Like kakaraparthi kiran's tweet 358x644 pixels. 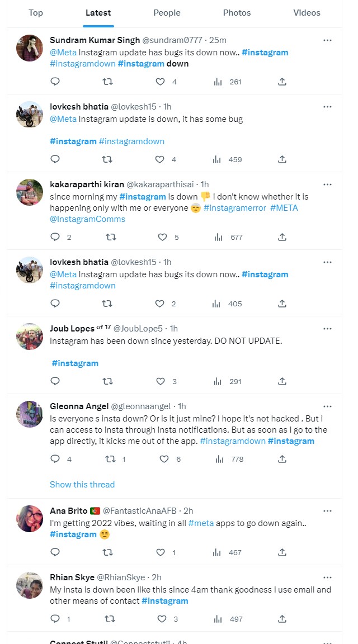click(x=162, y=237)
